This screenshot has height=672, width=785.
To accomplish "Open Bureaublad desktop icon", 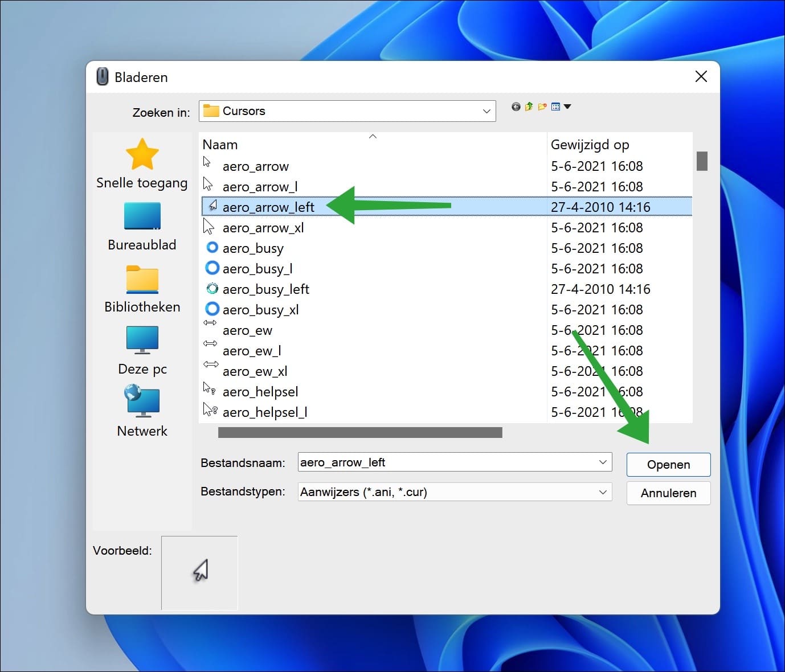I will click(142, 216).
